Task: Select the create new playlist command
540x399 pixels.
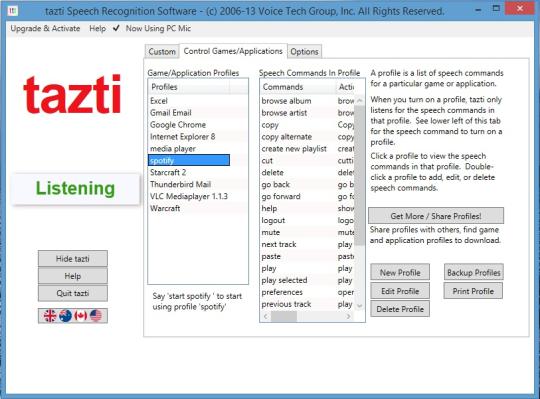Action: click(307, 148)
